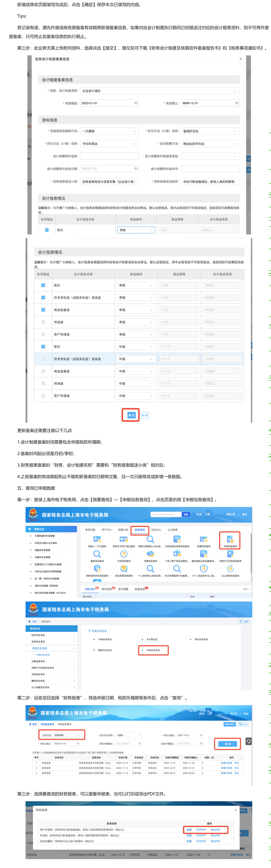
Task: Open 财务报表报送细目 dropdown
Action: pyautogui.click(x=210, y=182)
